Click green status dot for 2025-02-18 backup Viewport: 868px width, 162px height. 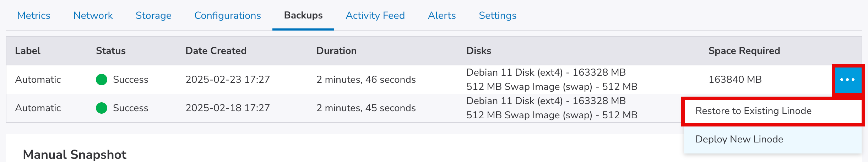[x=102, y=108]
